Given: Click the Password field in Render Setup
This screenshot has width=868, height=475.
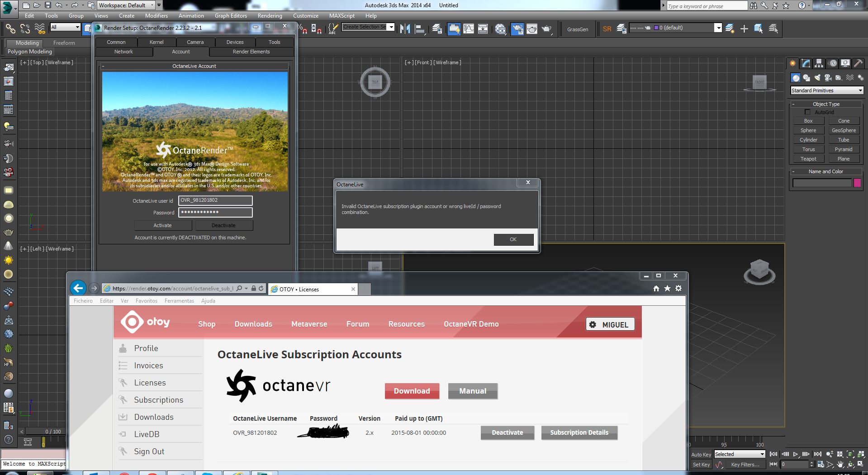Looking at the screenshot, I should [x=215, y=212].
